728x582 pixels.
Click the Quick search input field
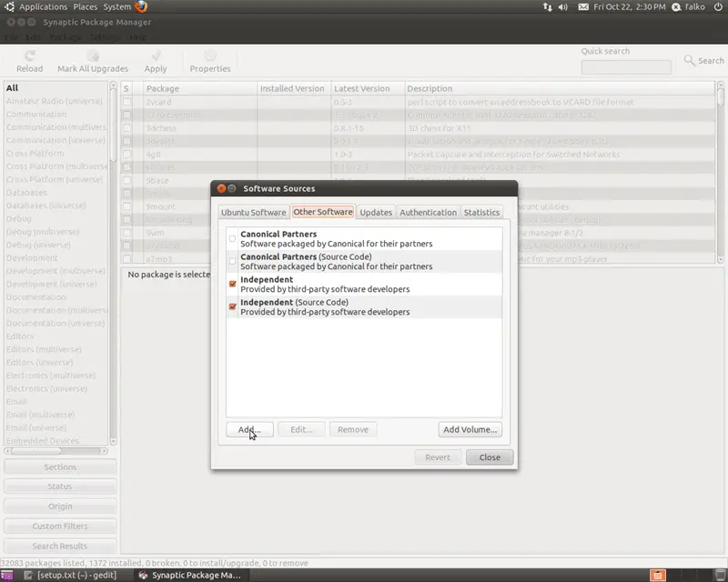626,67
